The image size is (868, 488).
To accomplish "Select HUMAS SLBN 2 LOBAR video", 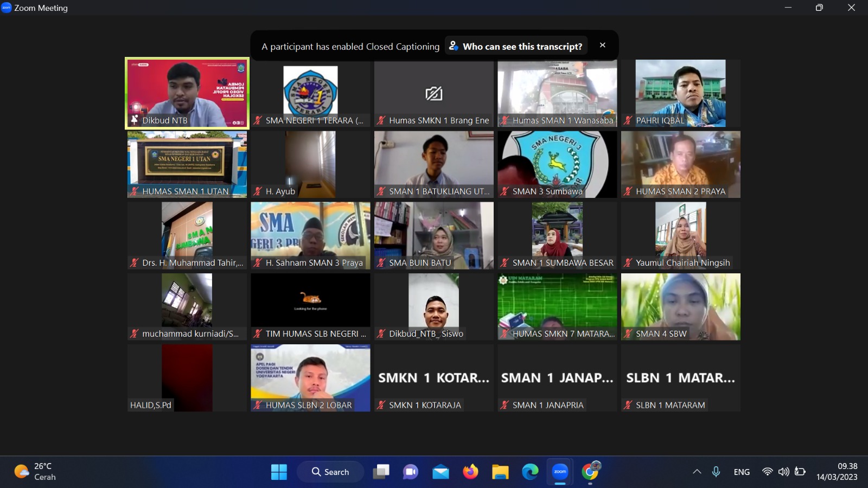I will pos(310,378).
